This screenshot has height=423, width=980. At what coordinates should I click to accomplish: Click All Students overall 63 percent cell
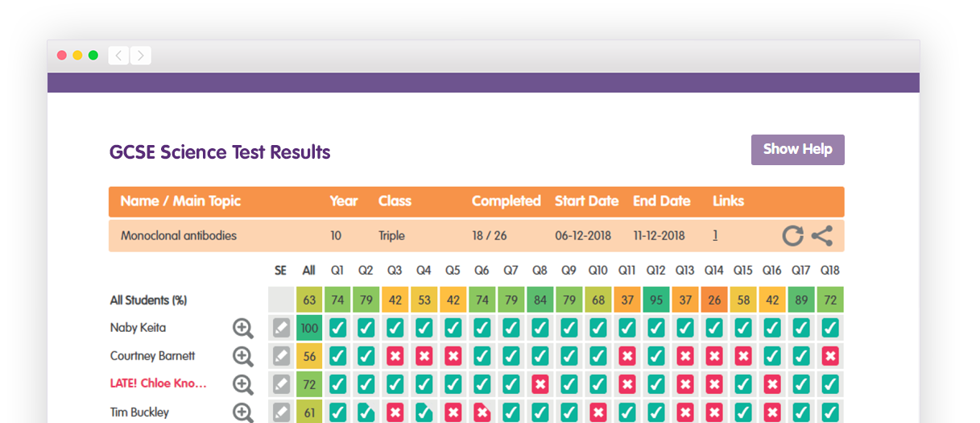click(309, 300)
